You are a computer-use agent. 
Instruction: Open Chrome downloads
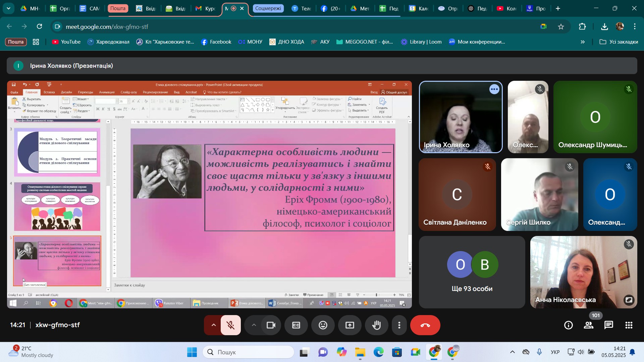(604, 26)
